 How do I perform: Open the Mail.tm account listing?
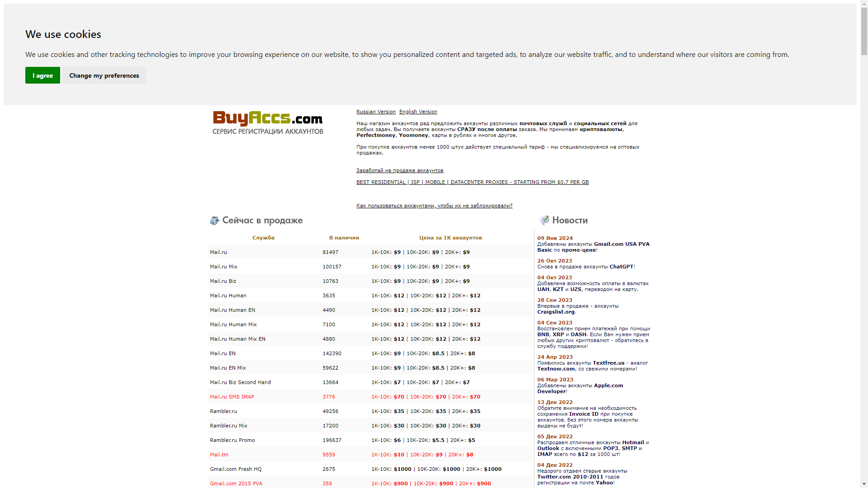pos(219,455)
